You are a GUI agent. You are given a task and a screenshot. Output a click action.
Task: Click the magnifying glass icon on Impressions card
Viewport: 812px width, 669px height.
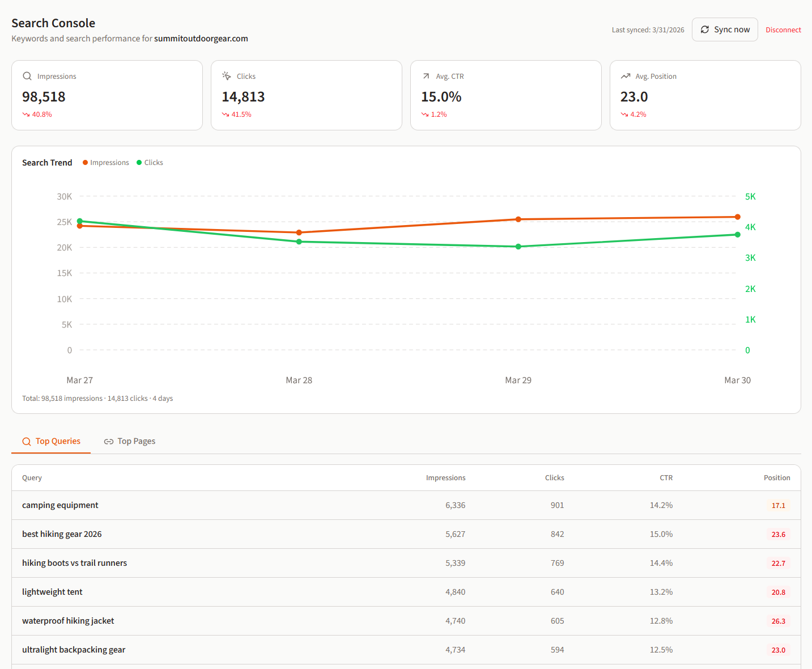(x=27, y=75)
